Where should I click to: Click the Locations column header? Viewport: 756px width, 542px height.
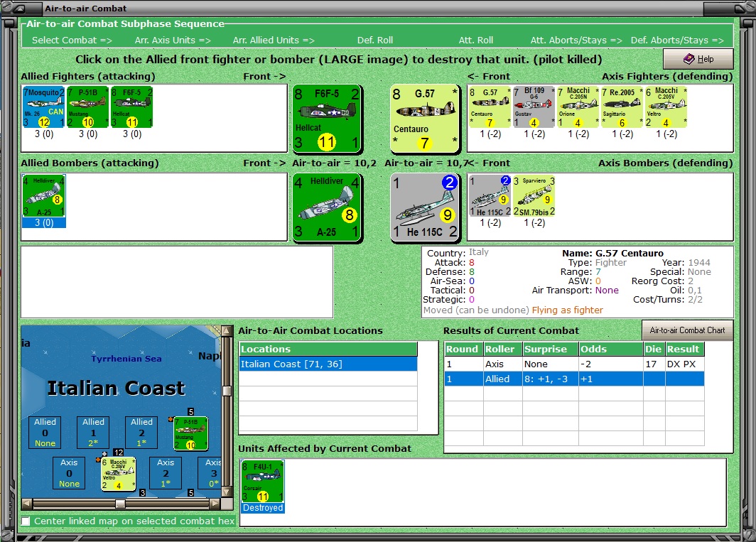coord(328,349)
